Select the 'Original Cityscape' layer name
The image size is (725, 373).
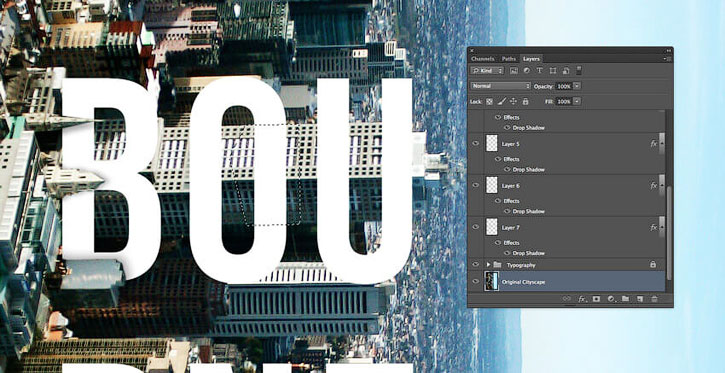click(x=523, y=282)
